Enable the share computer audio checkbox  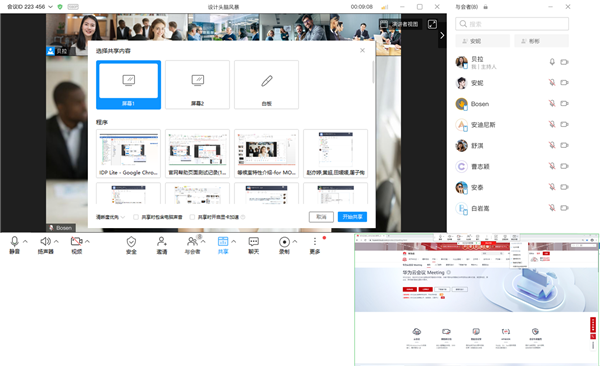click(x=136, y=217)
